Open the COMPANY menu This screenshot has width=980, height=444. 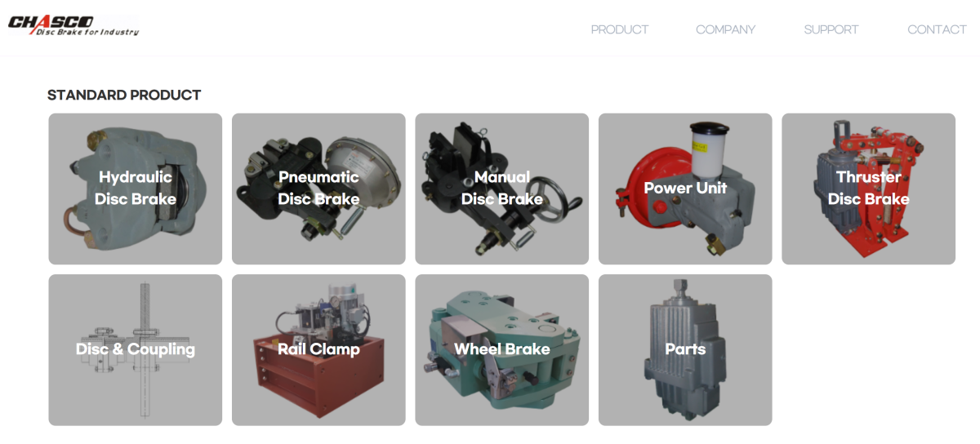click(x=725, y=29)
